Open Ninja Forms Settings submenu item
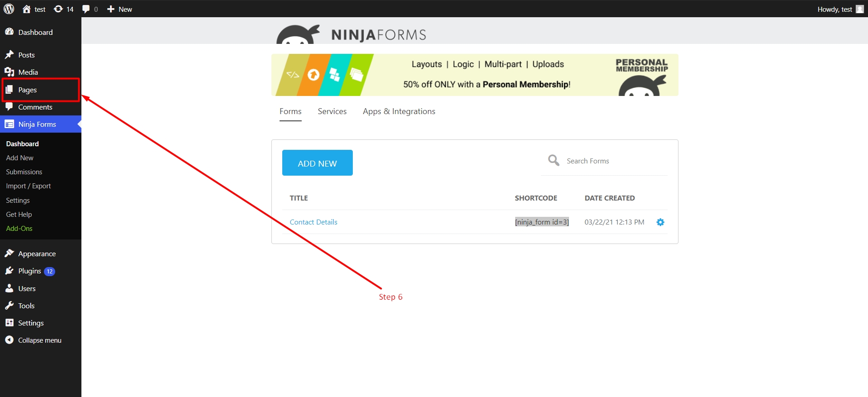The width and height of the screenshot is (868, 397). click(x=18, y=200)
